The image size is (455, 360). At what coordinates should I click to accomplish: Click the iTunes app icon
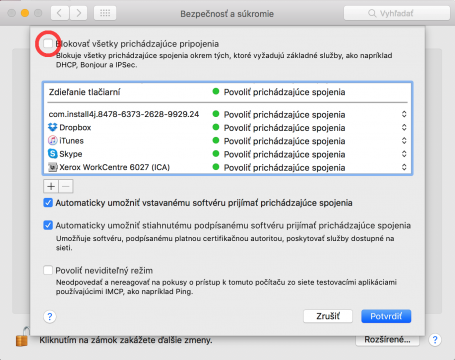point(53,140)
